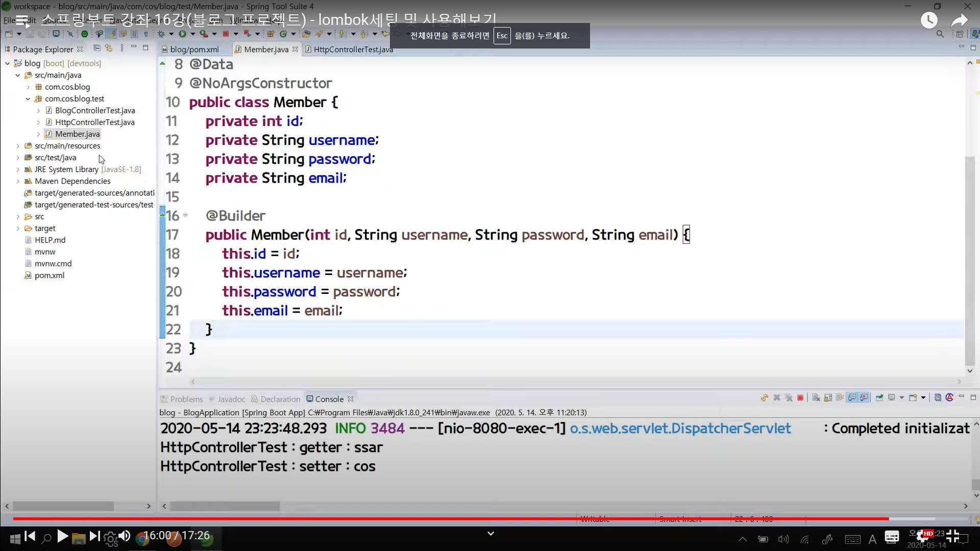980x551 pixels.
Task: Mute the YouTube video volume
Action: click(125, 536)
